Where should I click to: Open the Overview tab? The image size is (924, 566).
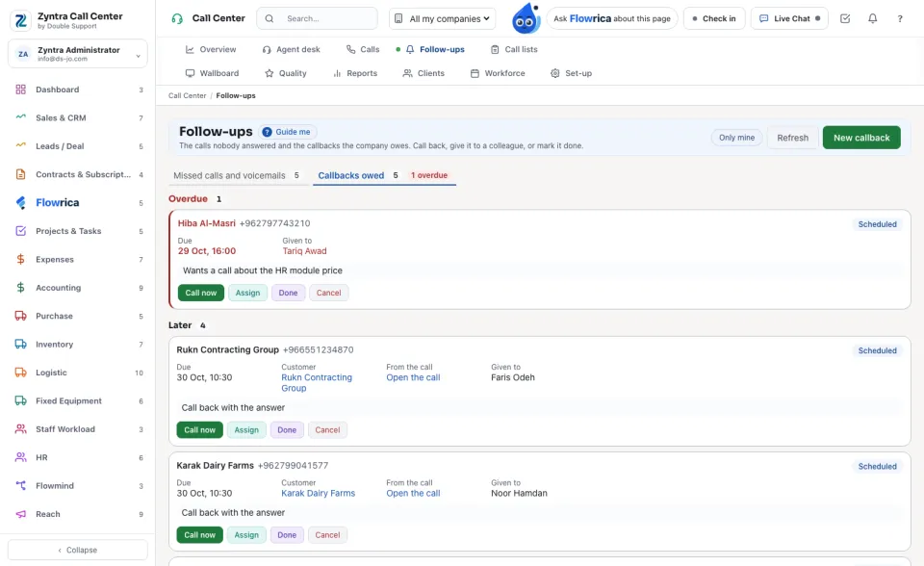pyautogui.click(x=211, y=49)
